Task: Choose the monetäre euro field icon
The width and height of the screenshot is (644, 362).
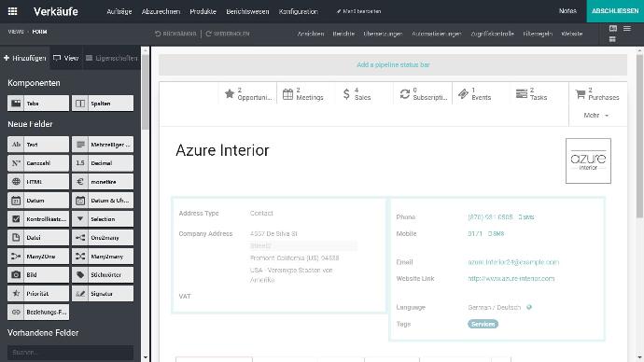Action: pyautogui.click(x=80, y=182)
